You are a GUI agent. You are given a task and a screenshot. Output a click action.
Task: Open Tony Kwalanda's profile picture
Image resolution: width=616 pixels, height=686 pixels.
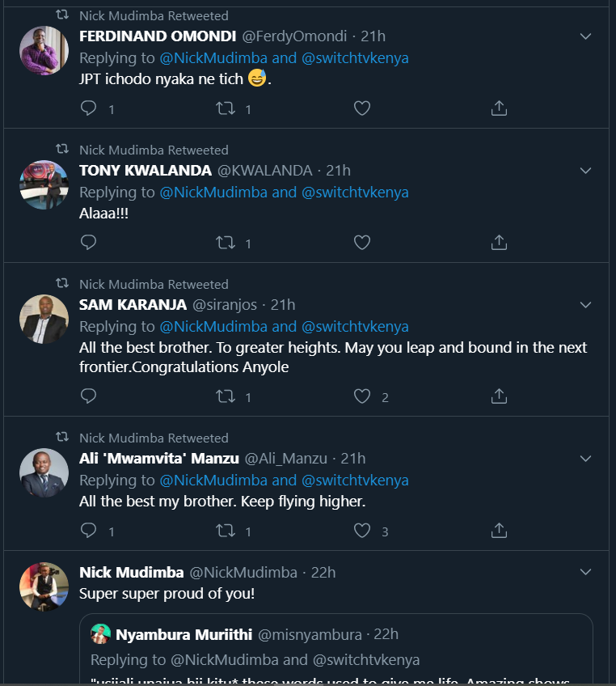[x=44, y=185]
